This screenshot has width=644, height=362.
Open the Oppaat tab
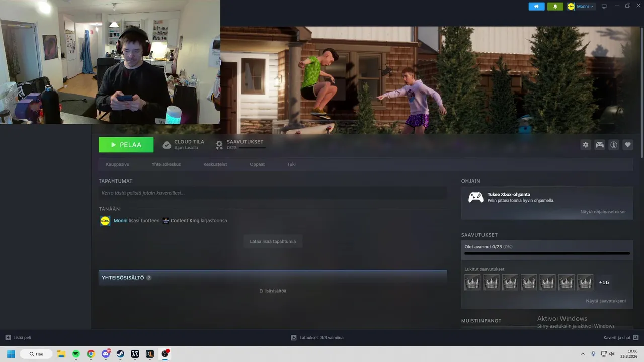click(x=257, y=164)
